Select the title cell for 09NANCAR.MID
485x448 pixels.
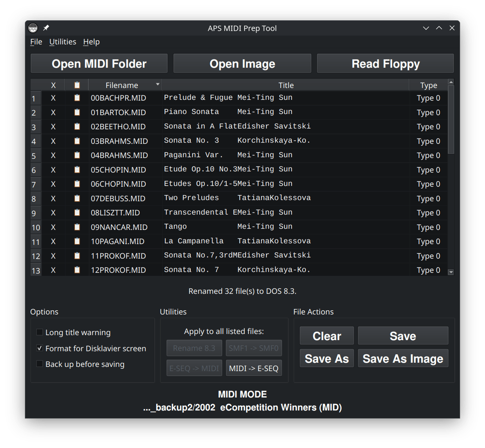click(x=285, y=227)
